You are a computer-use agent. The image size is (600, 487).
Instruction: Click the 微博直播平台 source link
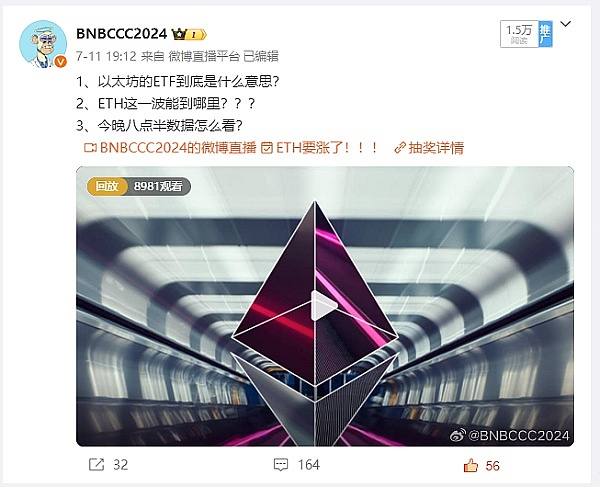[x=204, y=56]
